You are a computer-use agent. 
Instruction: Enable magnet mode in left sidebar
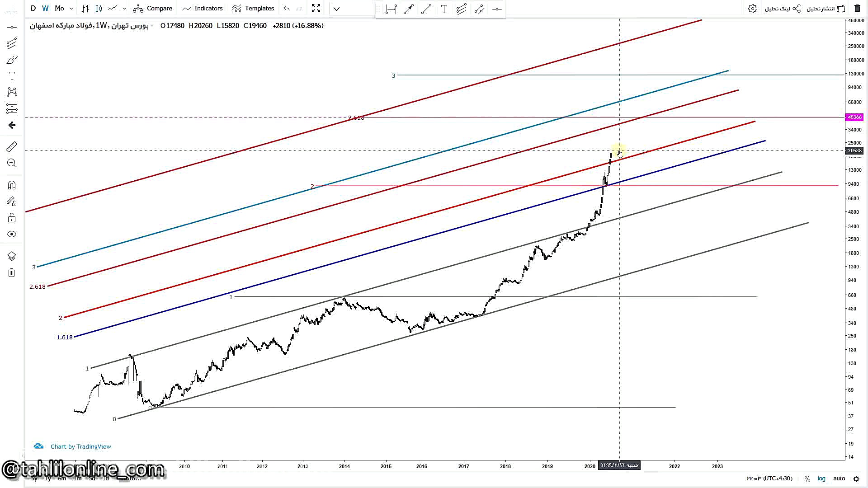(x=12, y=185)
